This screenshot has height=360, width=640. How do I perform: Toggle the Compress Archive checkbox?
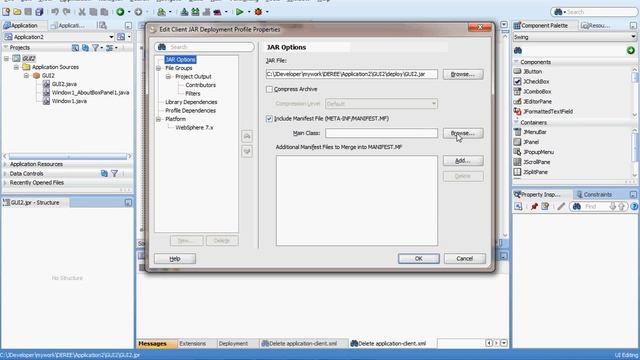tap(269, 89)
